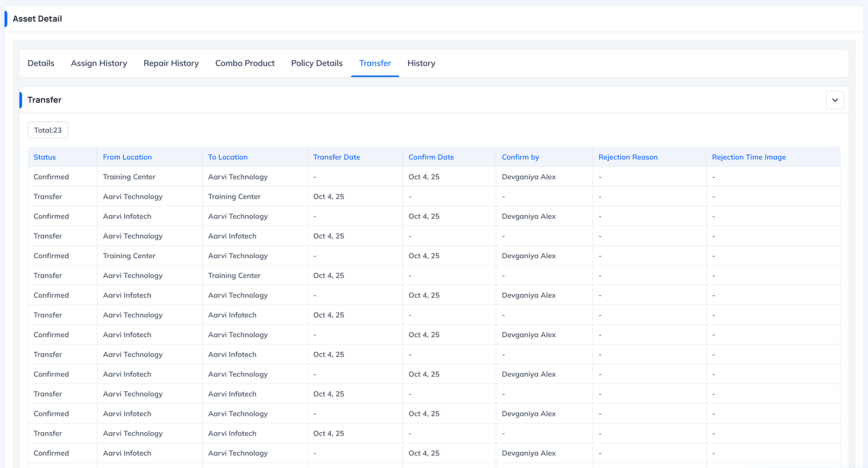Sort by Status column header

[x=45, y=157]
